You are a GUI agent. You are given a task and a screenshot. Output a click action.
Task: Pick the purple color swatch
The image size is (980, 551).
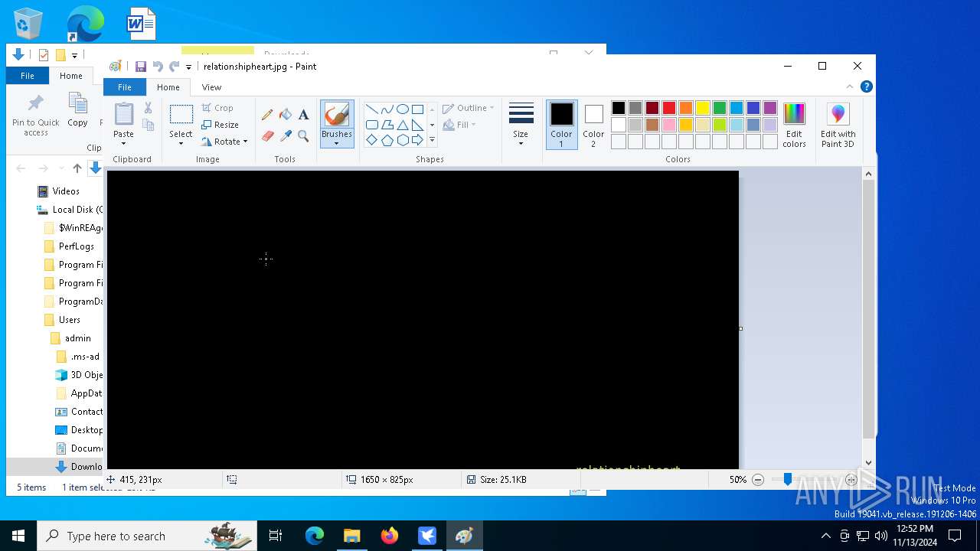pos(770,108)
